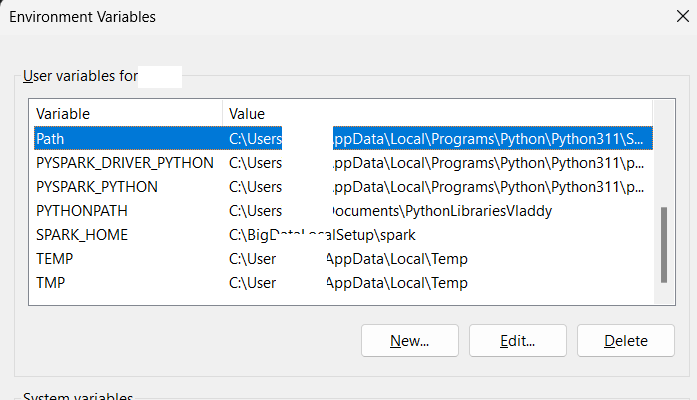The width and height of the screenshot is (697, 400).
Task: Click the TEMP value AppData\Local\Temp
Action: [348, 259]
